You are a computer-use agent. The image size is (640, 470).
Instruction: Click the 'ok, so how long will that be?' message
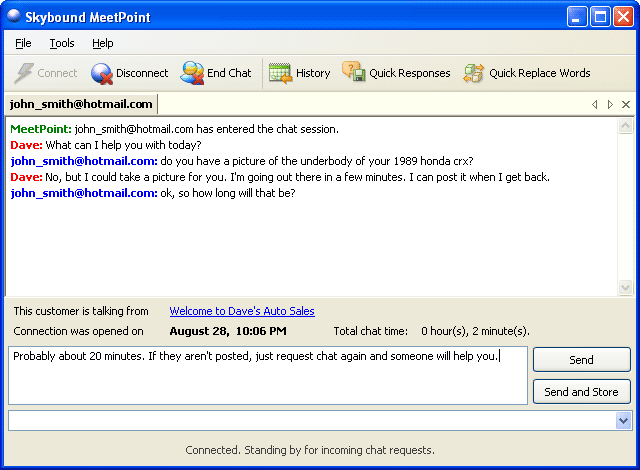[228, 193]
